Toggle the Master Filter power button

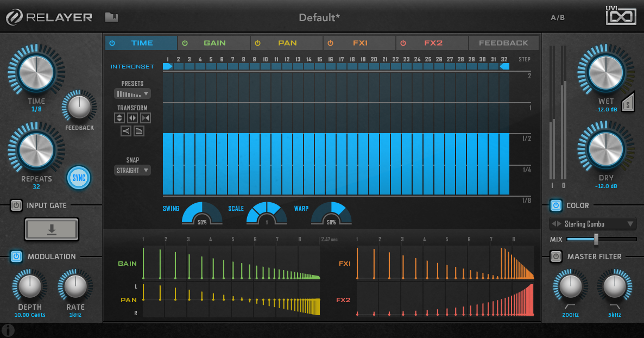click(x=555, y=256)
